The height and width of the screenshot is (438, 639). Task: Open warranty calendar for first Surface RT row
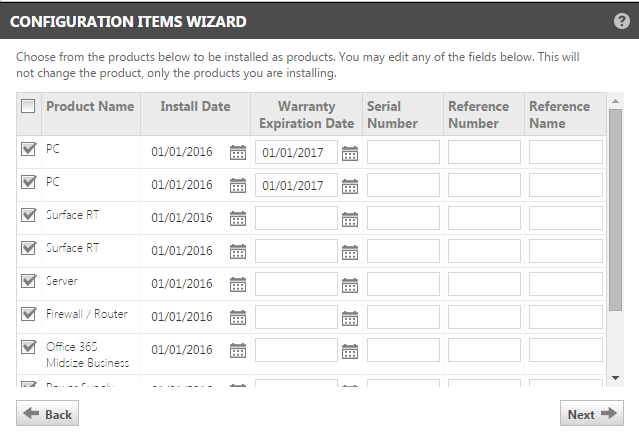tap(350, 219)
